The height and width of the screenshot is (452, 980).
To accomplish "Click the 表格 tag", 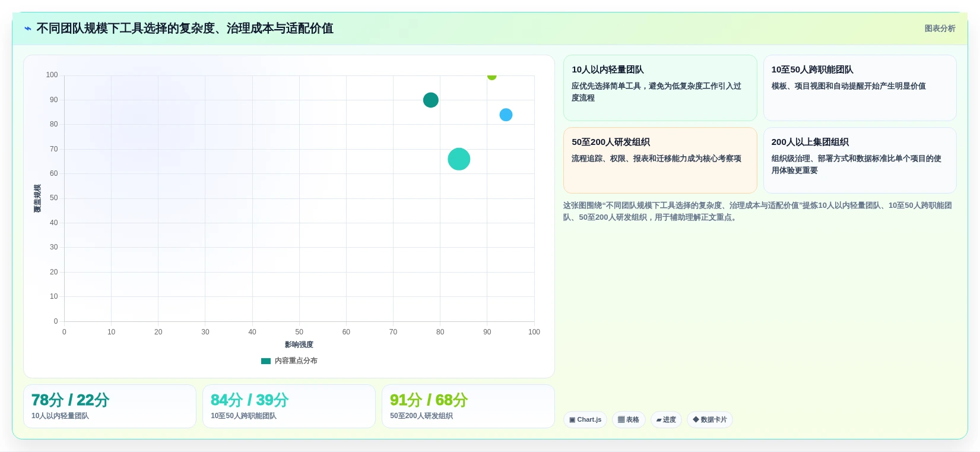I will 629,419.
